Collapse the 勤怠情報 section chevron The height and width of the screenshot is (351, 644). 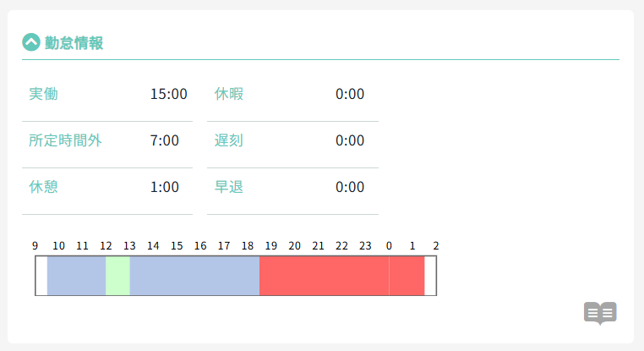tap(31, 42)
